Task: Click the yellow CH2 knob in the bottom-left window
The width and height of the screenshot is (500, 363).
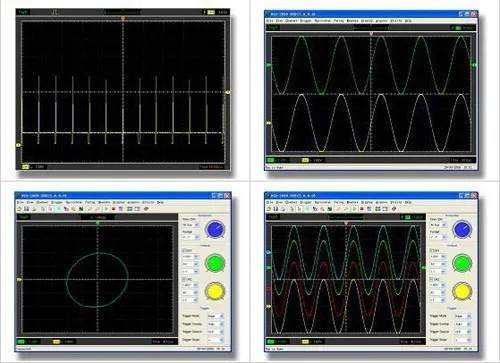Action: click(x=215, y=291)
